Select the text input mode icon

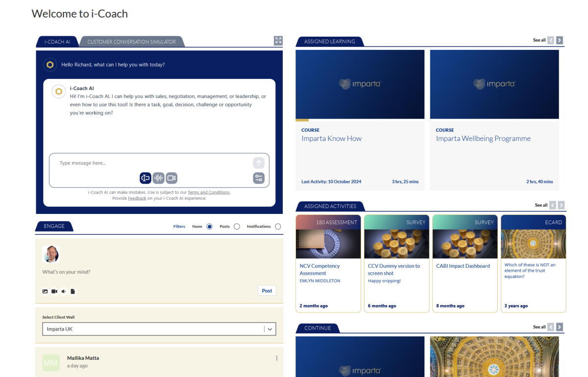click(145, 178)
